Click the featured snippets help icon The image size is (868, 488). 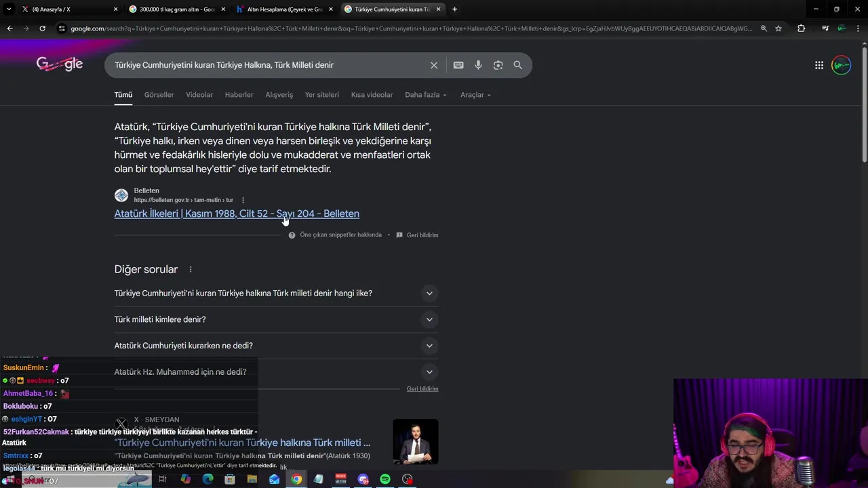(292, 235)
